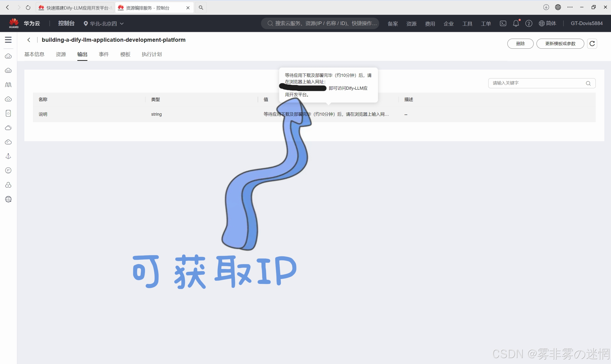This screenshot has width=611, height=364.
Task: Click the 请输入关键字 filter field
Action: (542, 83)
